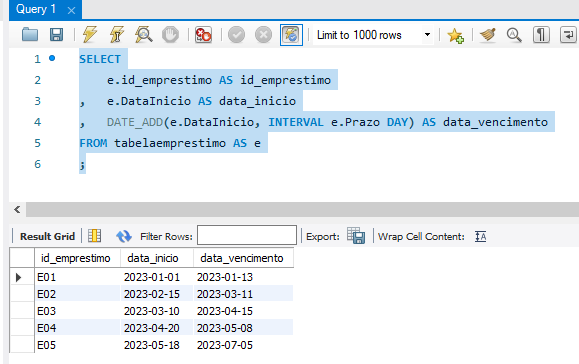Screen dimensions: 579x364
Task: Select data_inicio cell 2023-05-18
Action: [157, 345]
